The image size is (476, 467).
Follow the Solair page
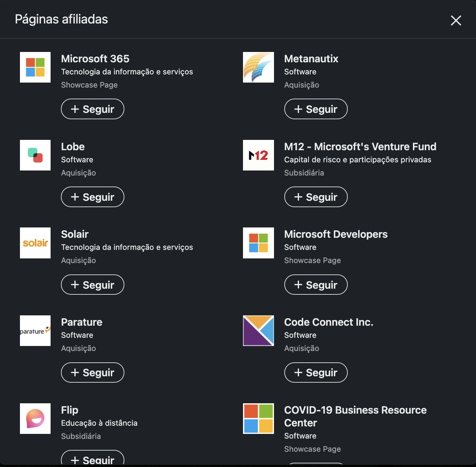(93, 285)
